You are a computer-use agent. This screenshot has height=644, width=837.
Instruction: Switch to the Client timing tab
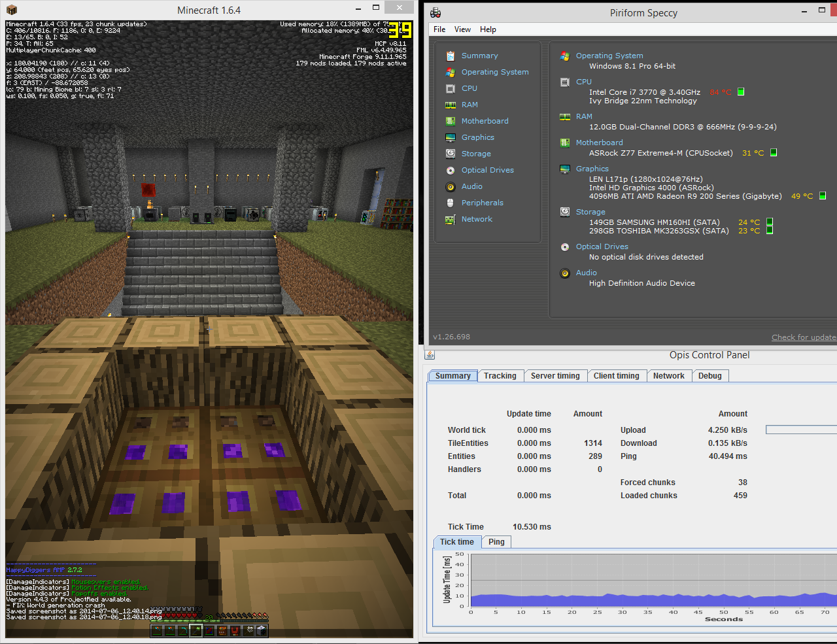(617, 376)
